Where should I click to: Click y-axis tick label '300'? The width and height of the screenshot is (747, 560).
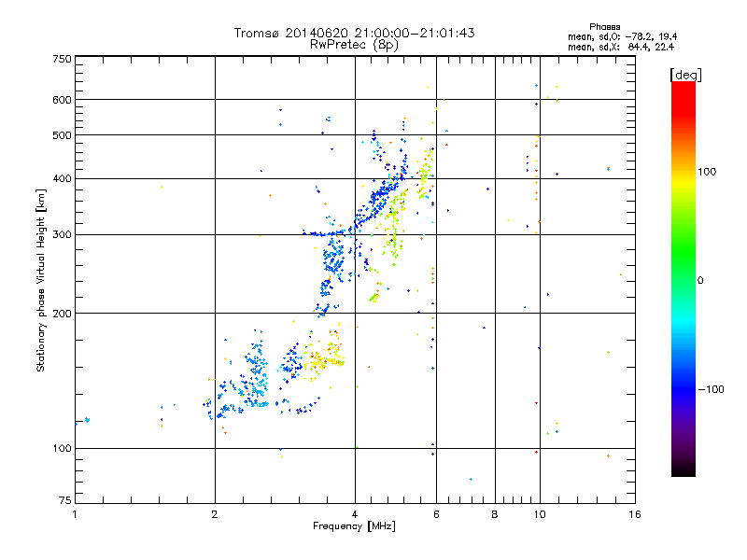(62, 235)
